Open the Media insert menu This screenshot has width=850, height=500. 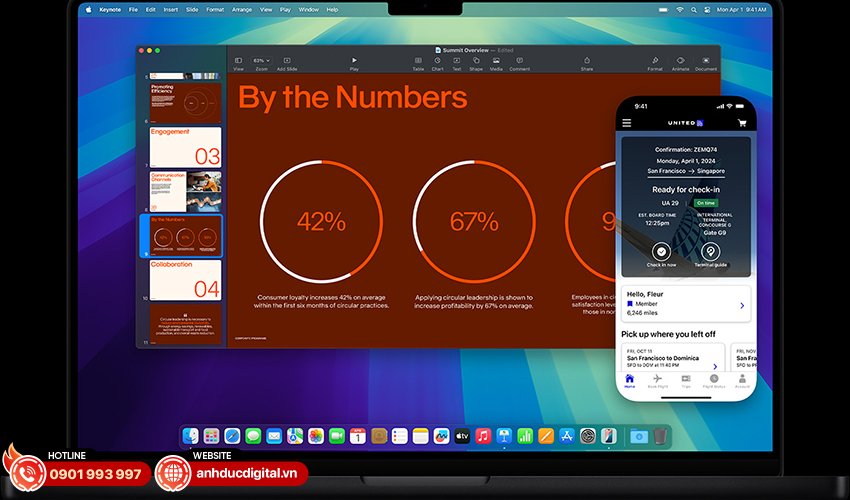coord(496,62)
